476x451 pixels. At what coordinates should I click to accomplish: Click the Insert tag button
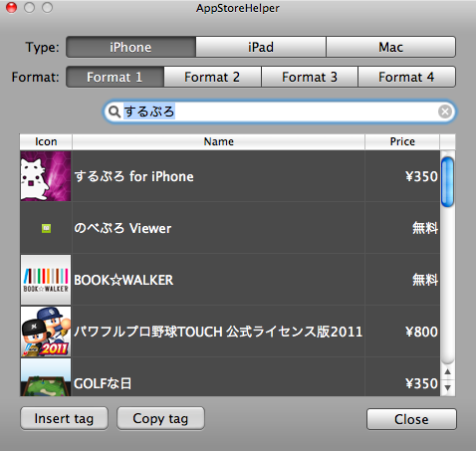pos(64,418)
